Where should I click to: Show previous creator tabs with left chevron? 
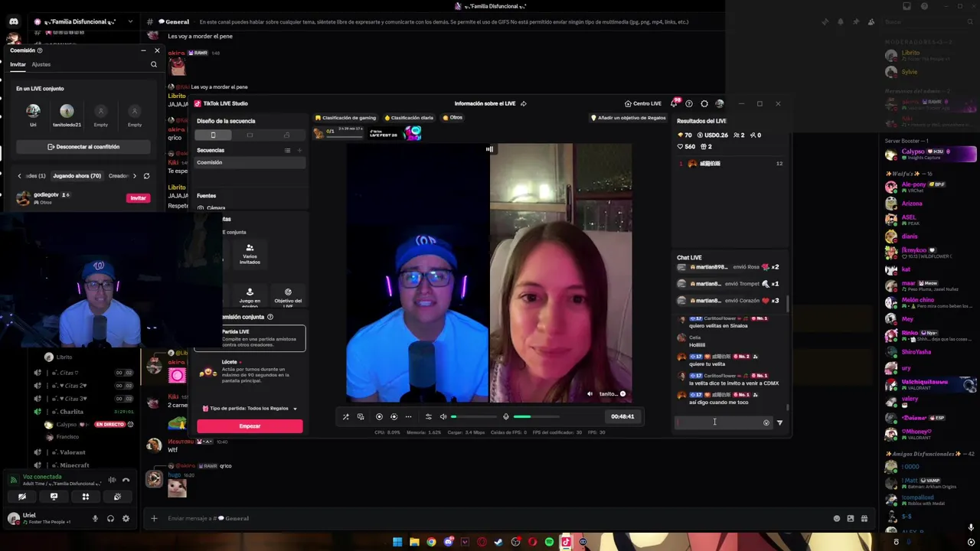tap(20, 176)
